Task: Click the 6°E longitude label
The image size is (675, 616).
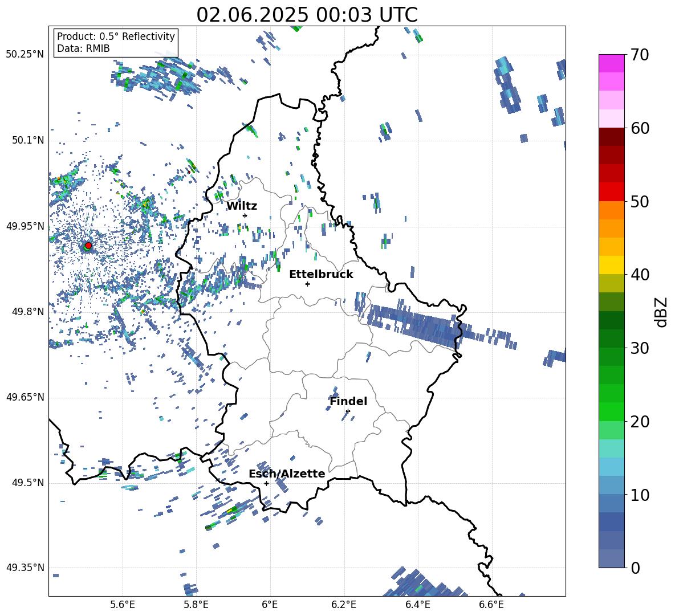Action: pos(270,605)
